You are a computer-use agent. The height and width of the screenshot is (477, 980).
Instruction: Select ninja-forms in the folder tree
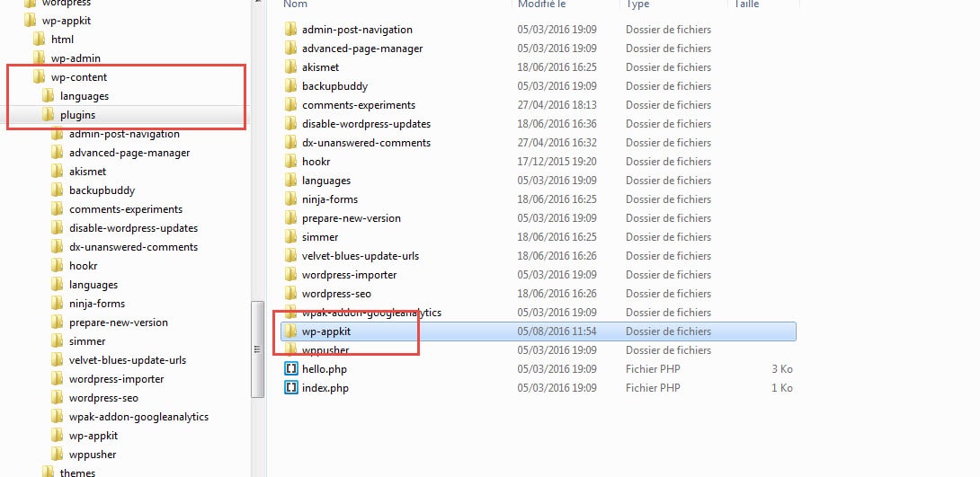click(x=97, y=304)
